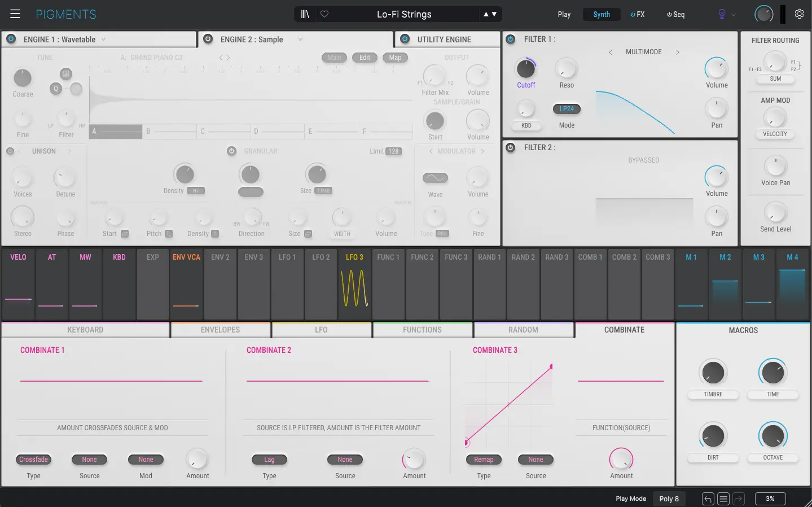Viewport: 812px width, 507px height.
Task: Toggle Filter 1 power button
Action: point(511,39)
